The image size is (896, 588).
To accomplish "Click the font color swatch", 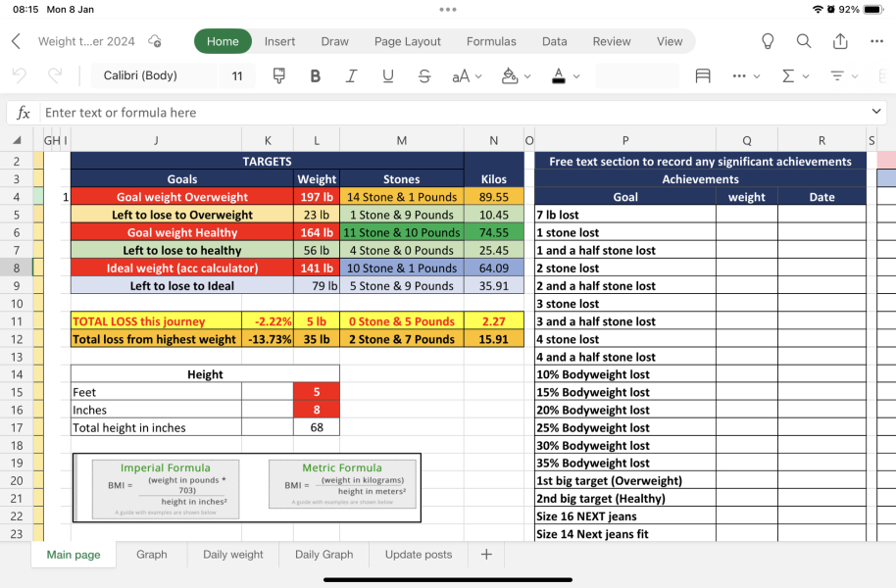I will pos(558,76).
